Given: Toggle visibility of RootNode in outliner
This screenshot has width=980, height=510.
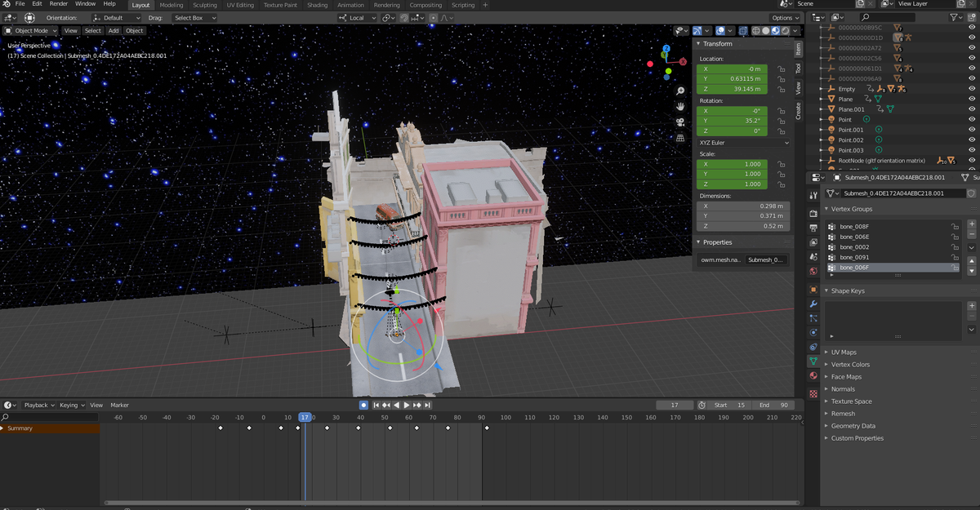Looking at the screenshot, I should [x=971, y=161].
